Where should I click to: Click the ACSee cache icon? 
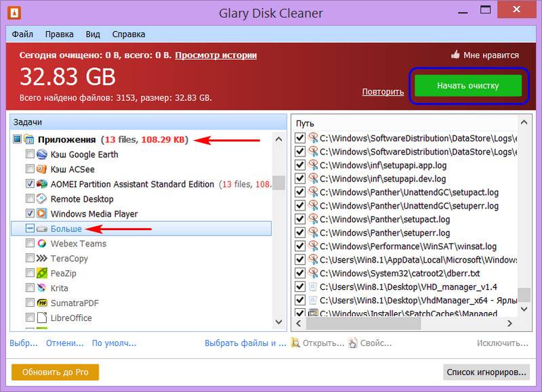tap(41, 169)
